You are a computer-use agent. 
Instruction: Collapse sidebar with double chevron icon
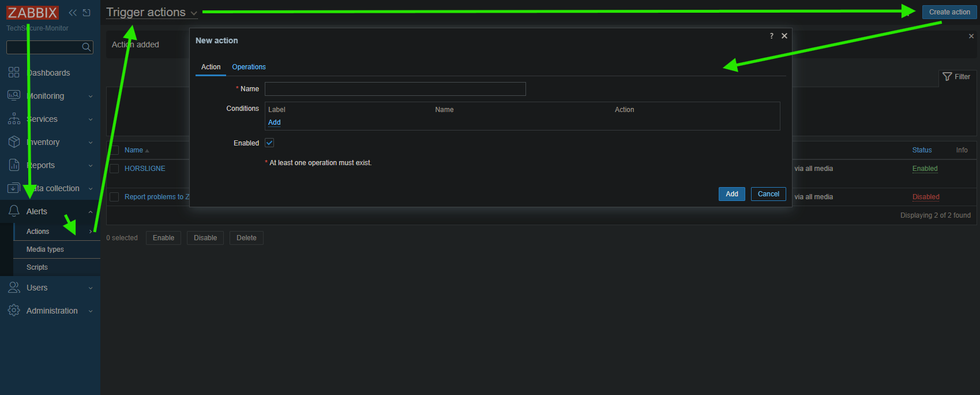[x=73, y=13]
